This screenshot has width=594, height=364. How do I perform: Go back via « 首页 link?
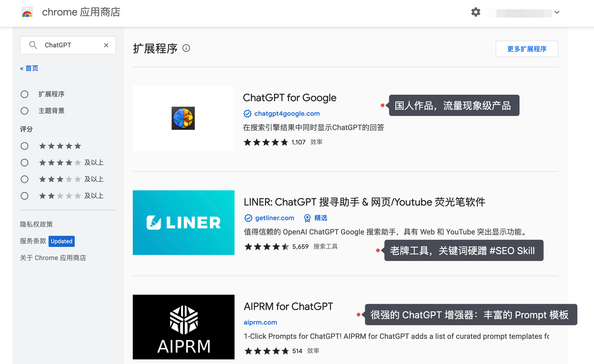(29, 68)
